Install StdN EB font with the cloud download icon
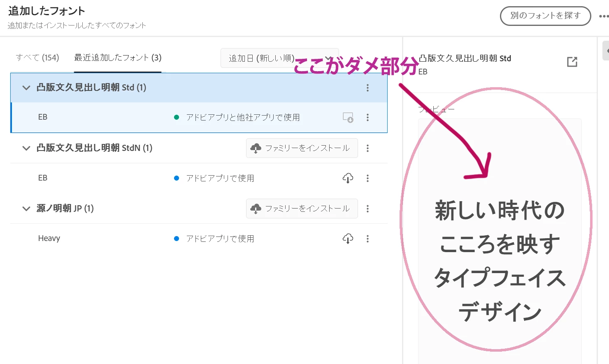609x364 pixels. pyautogui.click(x=348, y=178)
